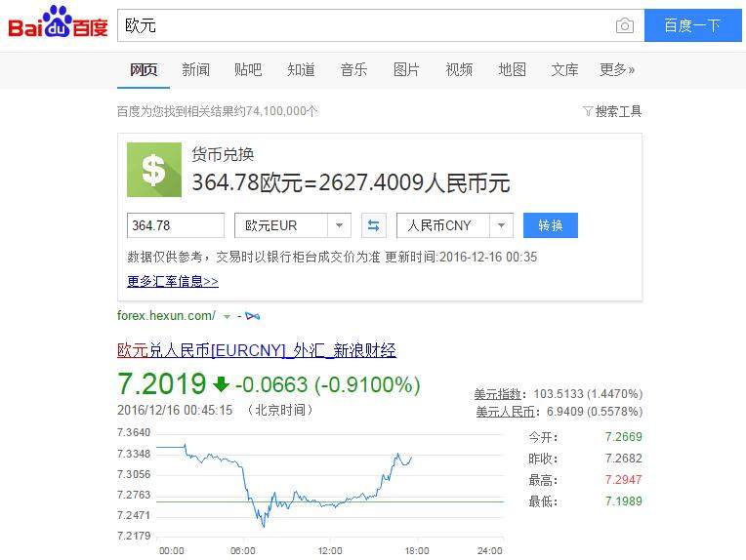
Task: Click the 美元人民币 link
Action: tap(505, 412)
